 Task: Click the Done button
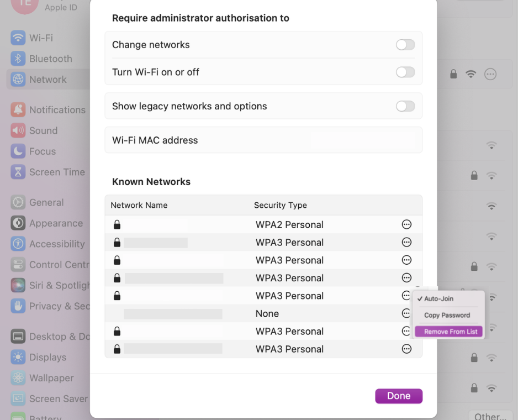[398, 396]
